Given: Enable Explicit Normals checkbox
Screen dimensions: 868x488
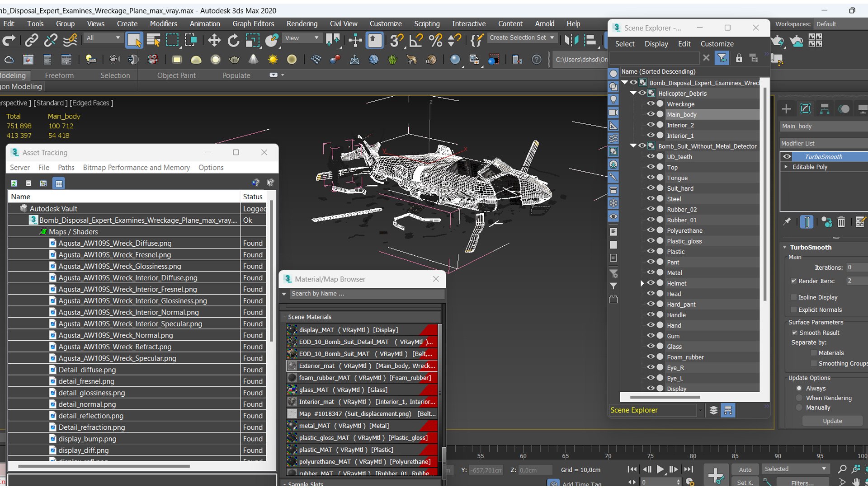Looking at the screenshot, I should coord(793,310).
